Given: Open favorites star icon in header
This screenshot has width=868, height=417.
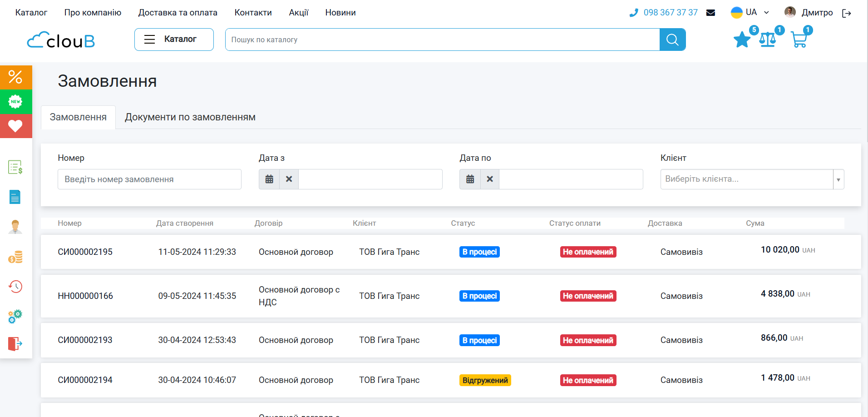Looking at the screenshot, I should (742, 40).
